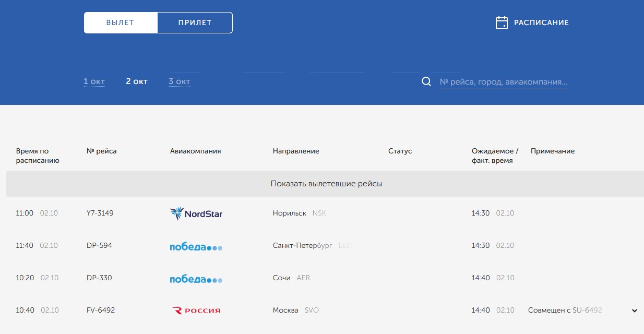644x334 pixels.
Task: Click destination Санкт-Петербург
Action: coord(302,245)
